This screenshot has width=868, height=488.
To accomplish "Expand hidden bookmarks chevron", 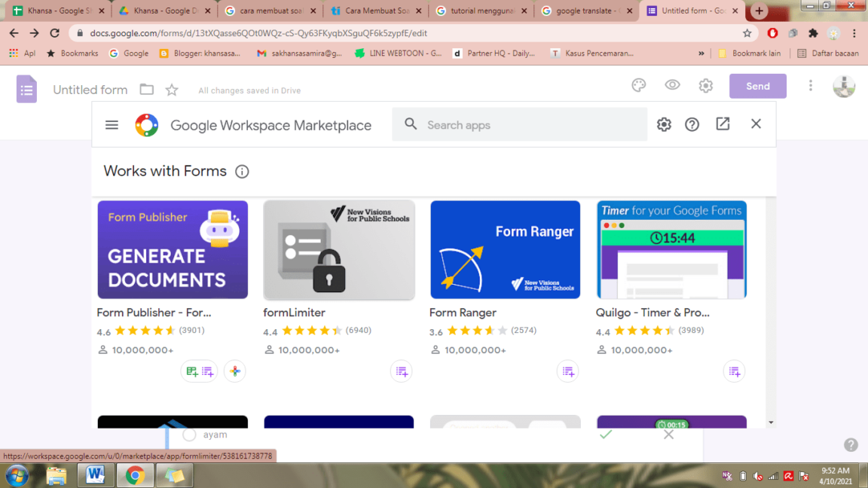I will click(701, 53).
